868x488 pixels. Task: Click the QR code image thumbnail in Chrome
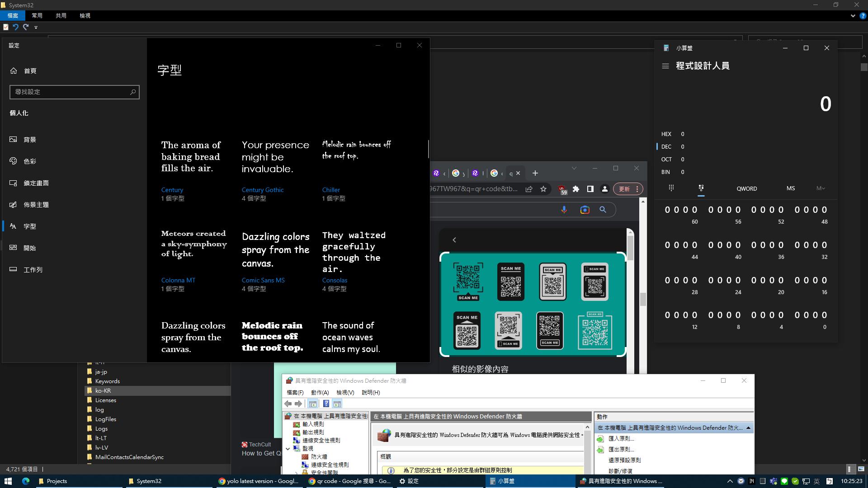pos(533,305)
